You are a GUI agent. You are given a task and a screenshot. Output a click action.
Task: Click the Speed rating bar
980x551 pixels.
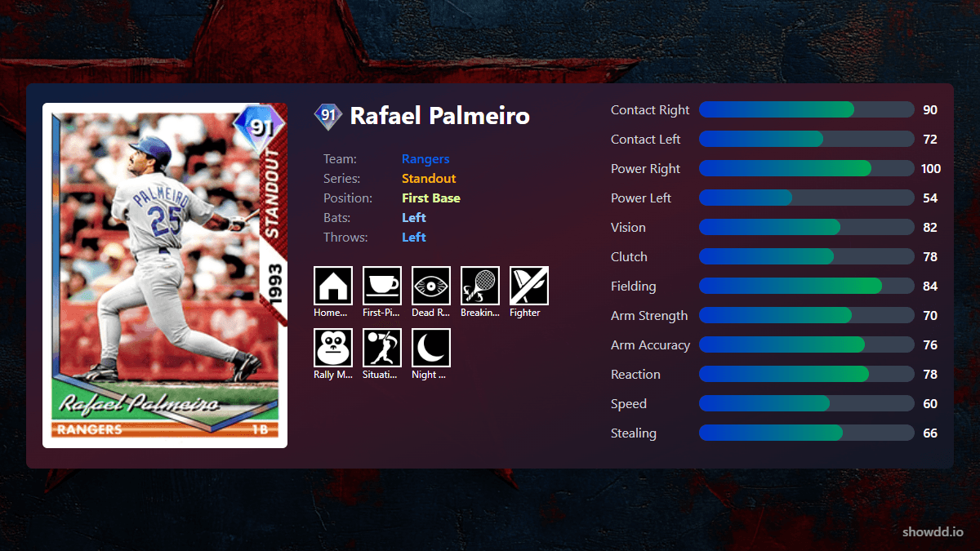point(807,403)
